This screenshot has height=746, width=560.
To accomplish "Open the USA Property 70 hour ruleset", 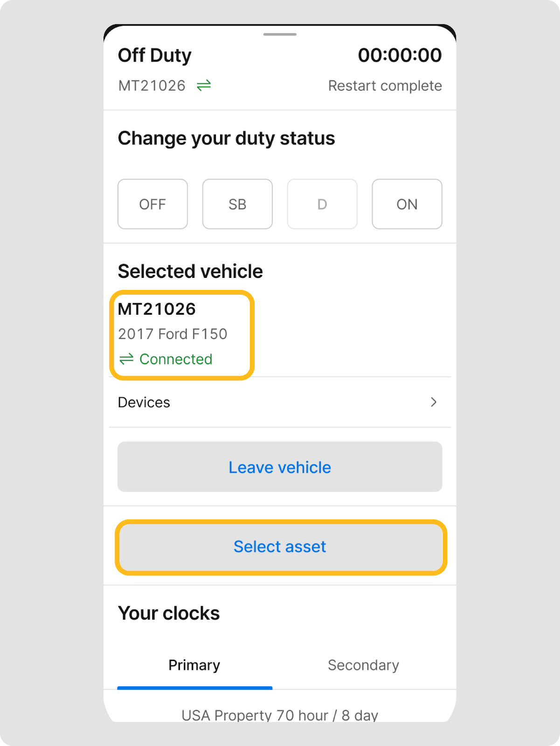I will coord(280,715).
